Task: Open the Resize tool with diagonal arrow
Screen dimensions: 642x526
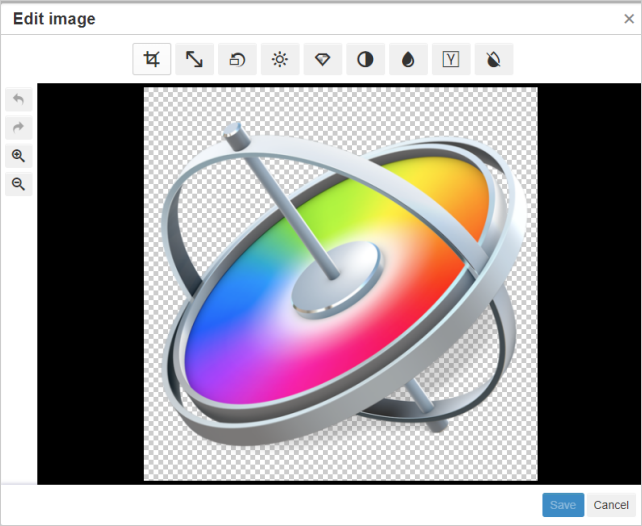Action: click(194, 59)
